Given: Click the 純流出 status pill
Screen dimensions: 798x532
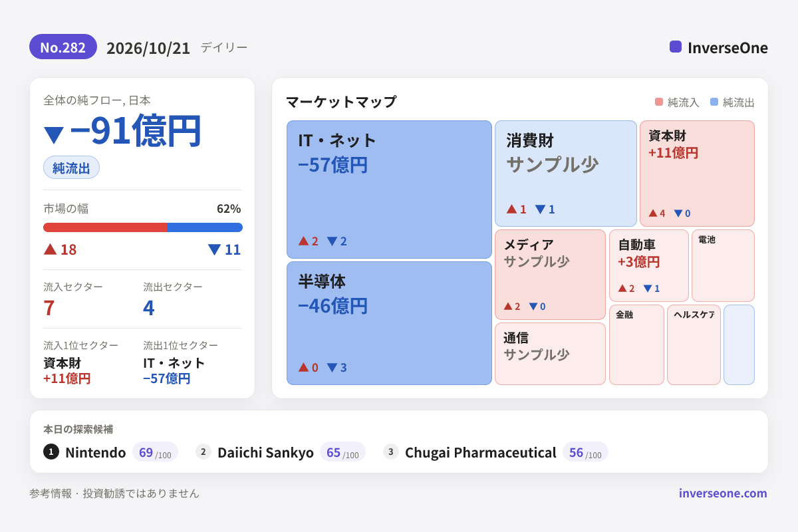Looking at the screenshot, I should [x=71, y=168].
